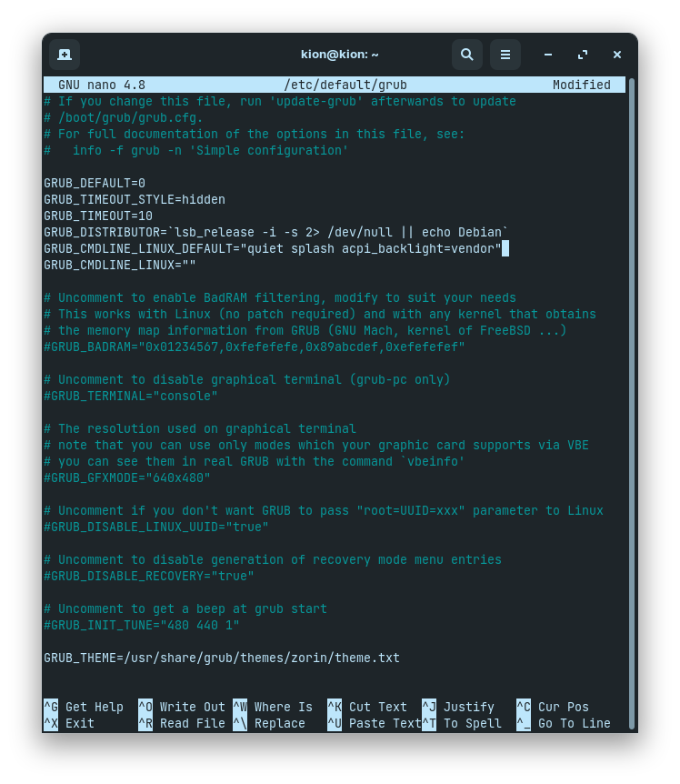Click the ^O Write Out shortcut

pos(182,707)
